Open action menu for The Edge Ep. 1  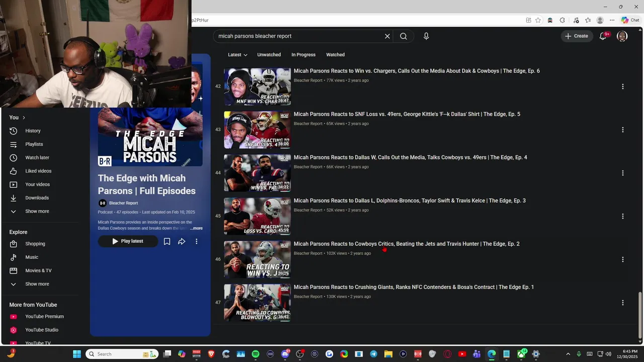623,303
